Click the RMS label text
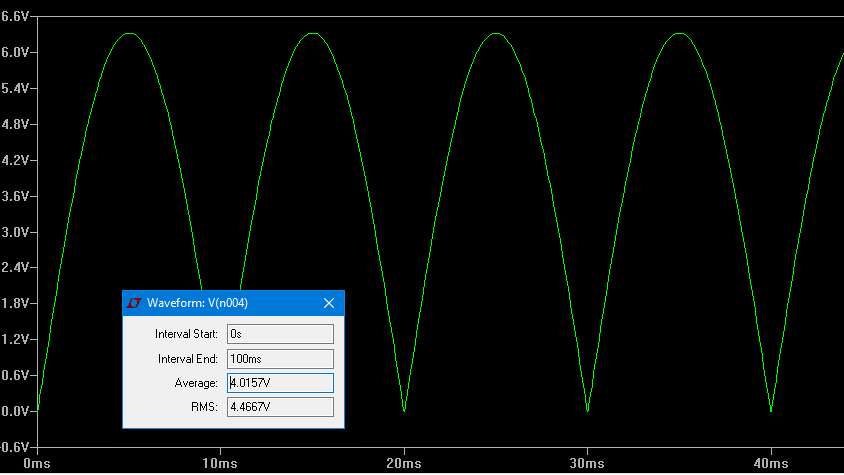This screenshot has height=475, width=844. 205,407
